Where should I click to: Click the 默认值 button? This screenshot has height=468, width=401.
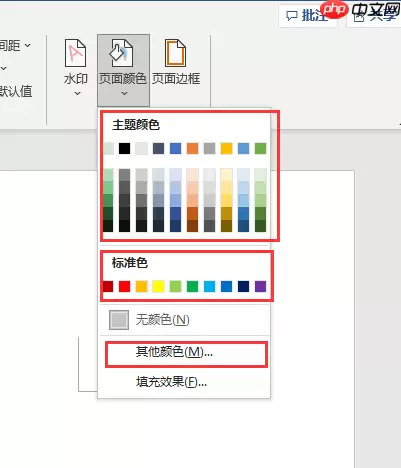(16, 91)
